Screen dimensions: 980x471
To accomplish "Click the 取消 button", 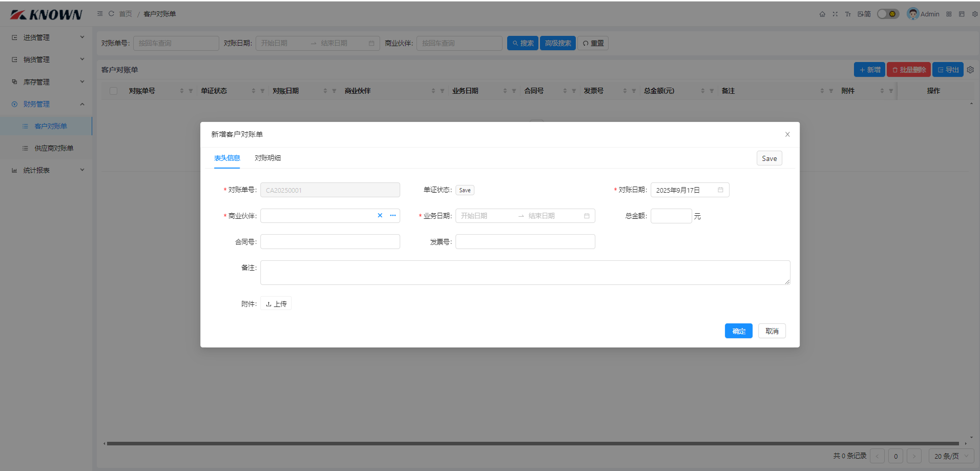I will click(x=772, y=331).
